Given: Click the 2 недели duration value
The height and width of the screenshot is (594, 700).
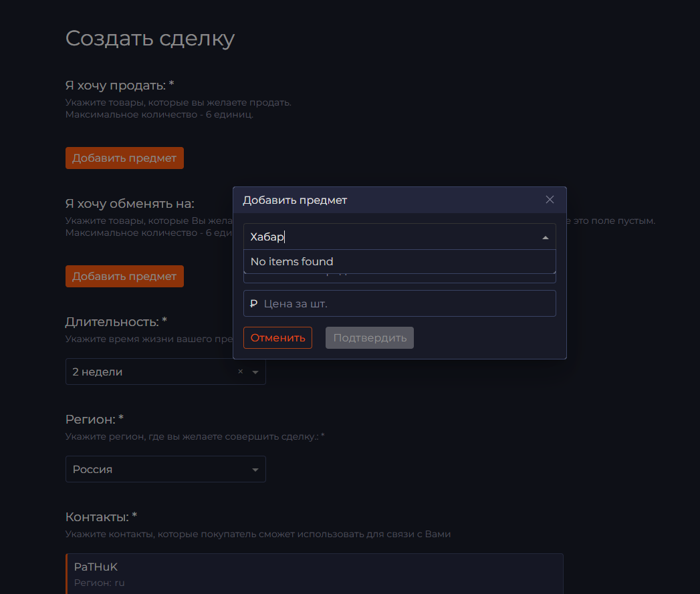Looking at the screenshot, I should click(x=98, y=372).
